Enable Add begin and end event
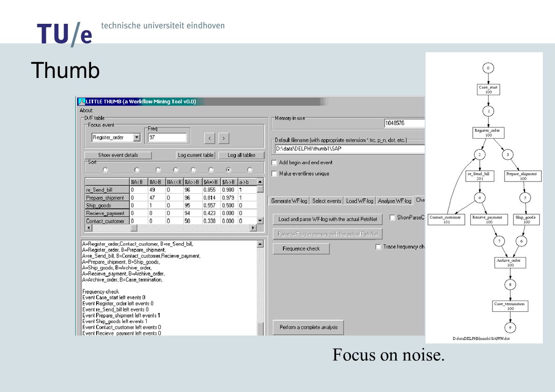Image resolution: width=555 pixels, height=392 pixels. [274, 162]
